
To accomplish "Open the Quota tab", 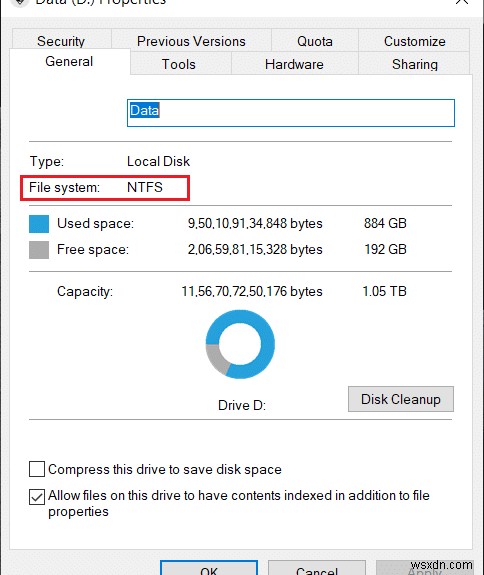I will point(315,41).
